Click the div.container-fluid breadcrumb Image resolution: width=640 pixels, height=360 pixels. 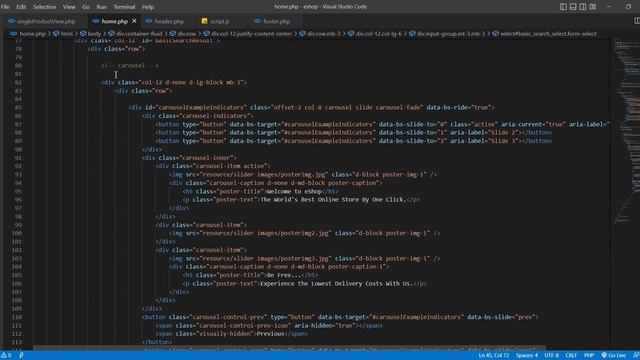click(139, 34)
